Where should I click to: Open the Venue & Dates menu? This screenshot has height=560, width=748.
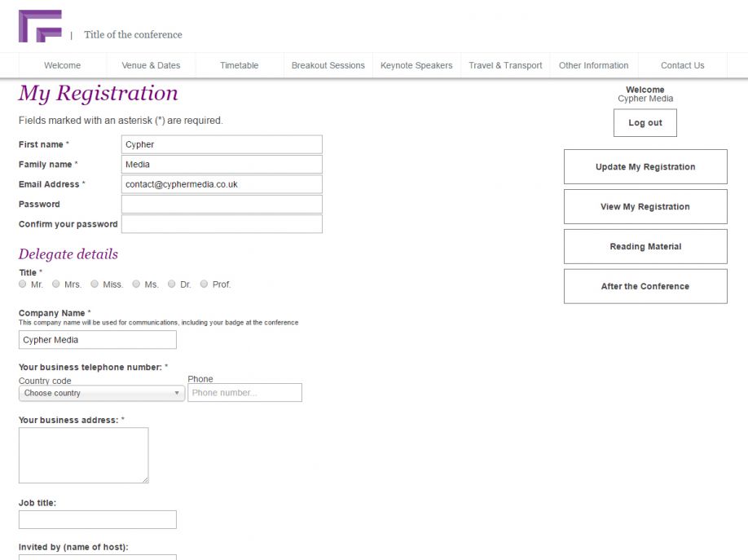coord(151,65)
